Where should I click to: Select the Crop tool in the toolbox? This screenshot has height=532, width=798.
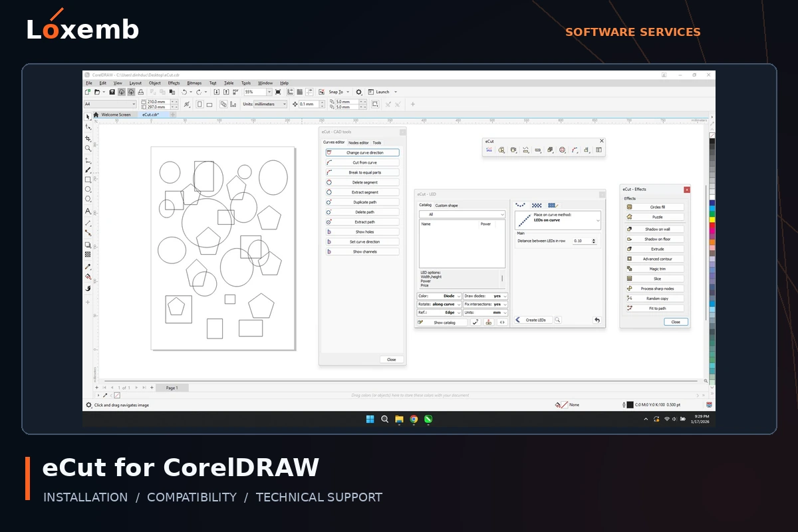(x=87, y=139)
